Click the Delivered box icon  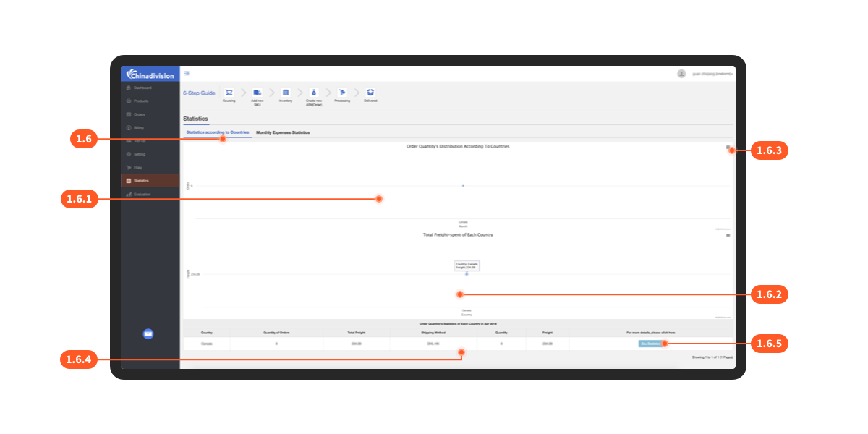370,93
